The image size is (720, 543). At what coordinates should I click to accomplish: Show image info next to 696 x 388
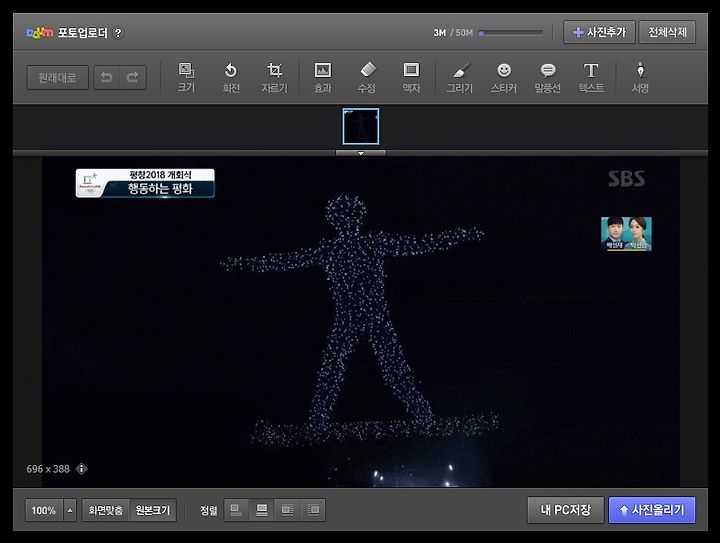click(81, 469)
